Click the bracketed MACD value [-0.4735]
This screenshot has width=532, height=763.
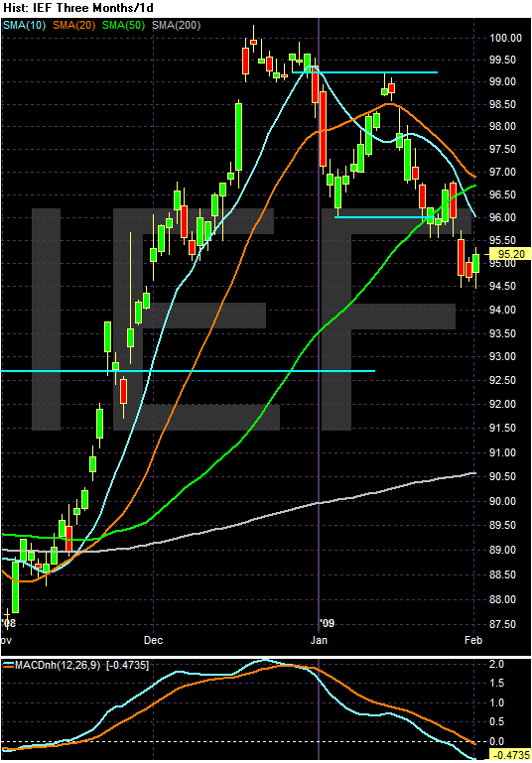[127, 665]
